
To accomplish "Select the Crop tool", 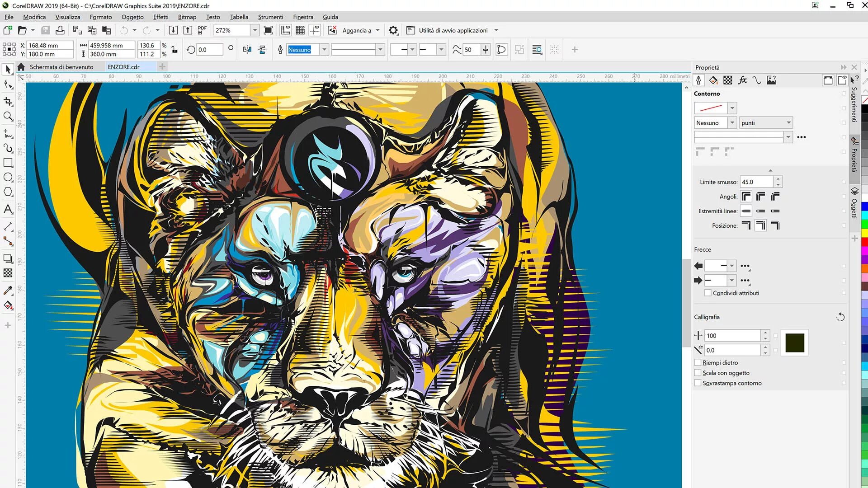I will click(x=8, y=101).
